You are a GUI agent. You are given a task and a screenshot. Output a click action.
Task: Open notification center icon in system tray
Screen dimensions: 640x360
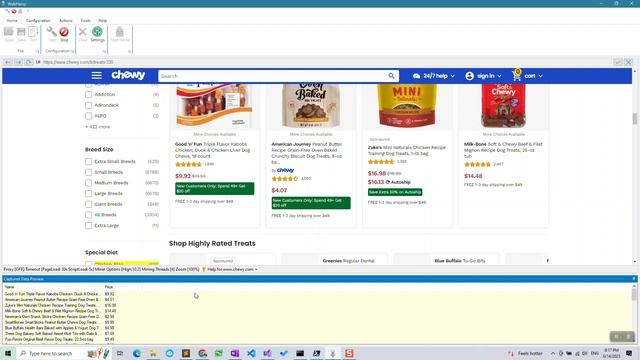(x=629, y=353)
